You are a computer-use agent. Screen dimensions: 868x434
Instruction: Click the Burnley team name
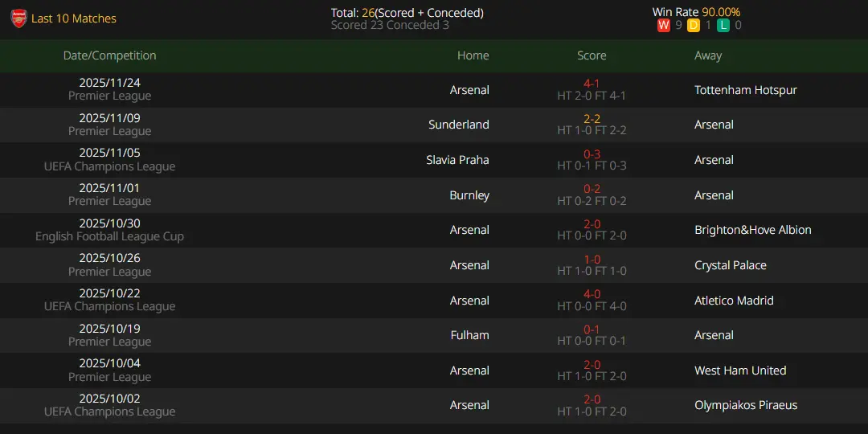(x=469, y=195)
